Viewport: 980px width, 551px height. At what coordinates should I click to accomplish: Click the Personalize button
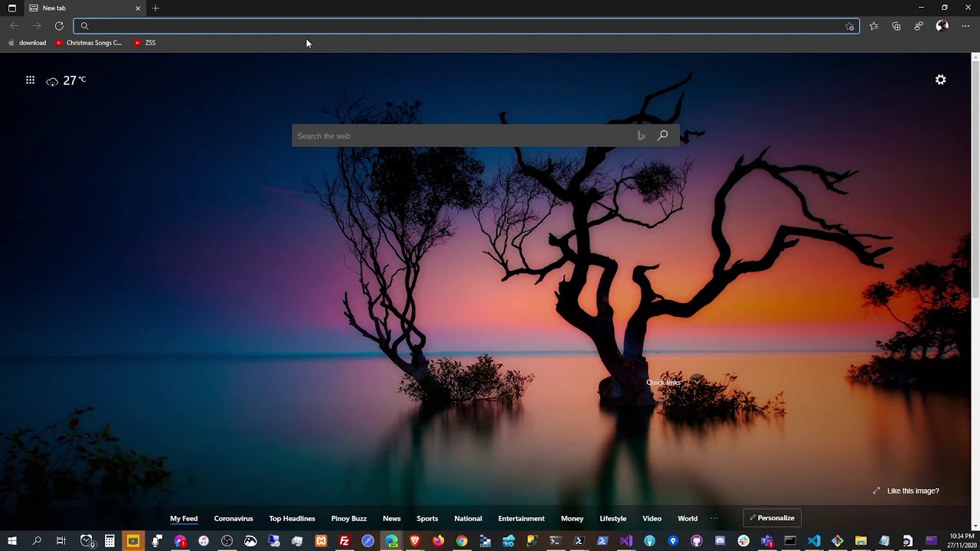tap(772, 518)
